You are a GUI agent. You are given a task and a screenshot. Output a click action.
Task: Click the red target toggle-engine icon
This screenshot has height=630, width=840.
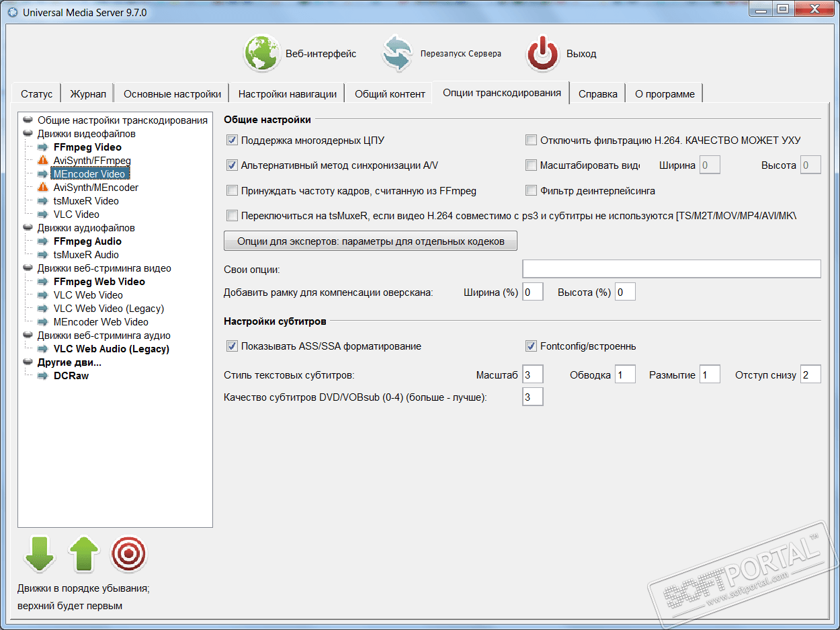(x=128, y=554)
